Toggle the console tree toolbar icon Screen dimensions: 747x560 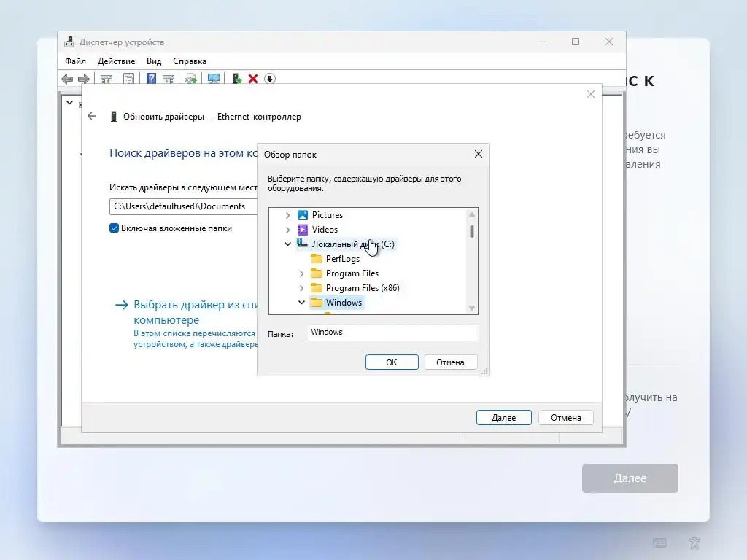[x=107, y=79]
